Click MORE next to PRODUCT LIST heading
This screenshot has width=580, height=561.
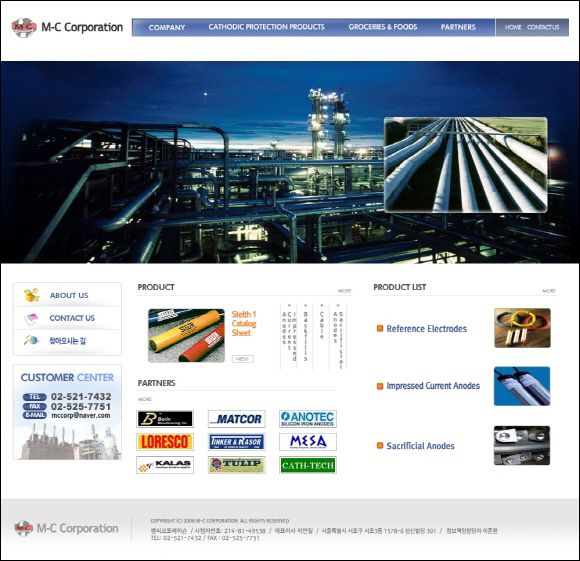click(549, 291)
